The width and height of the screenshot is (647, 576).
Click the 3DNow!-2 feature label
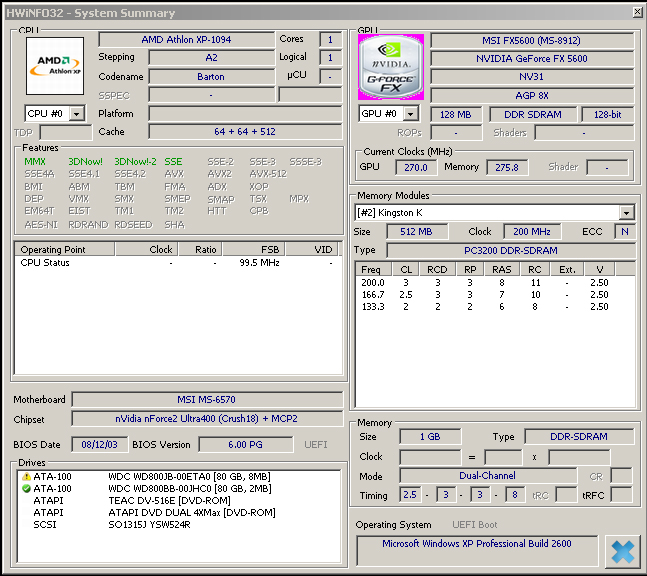point(135,162)
